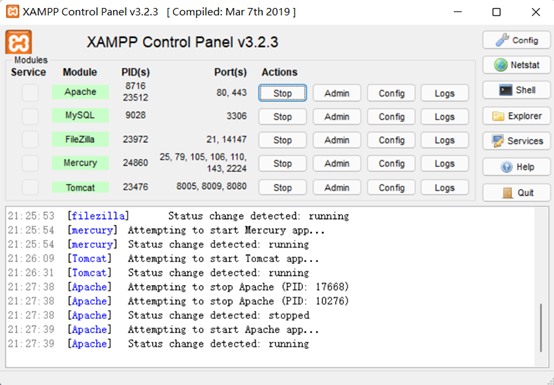This screenshot has width=554, height=385.
Task: Minimize the XAMPP window
Action: [x=458, y=12]
